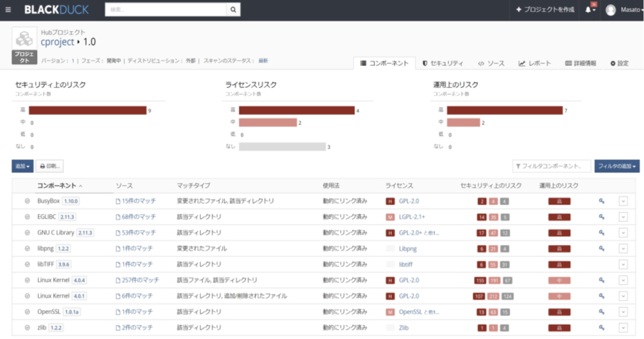644x339 pixels.
Task: Open the hamburger navigation menu
Action: pos(8,9)
